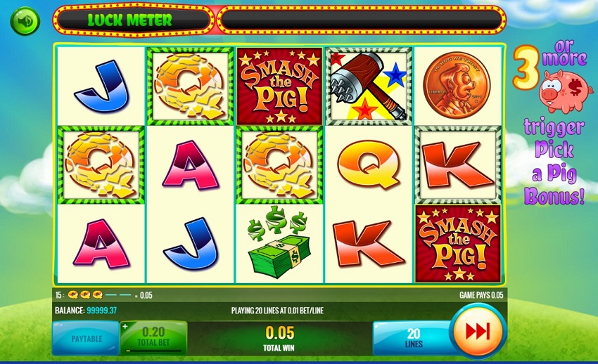
Task: Click the pink piggy bank icon
Action: [x=565, y=91]
